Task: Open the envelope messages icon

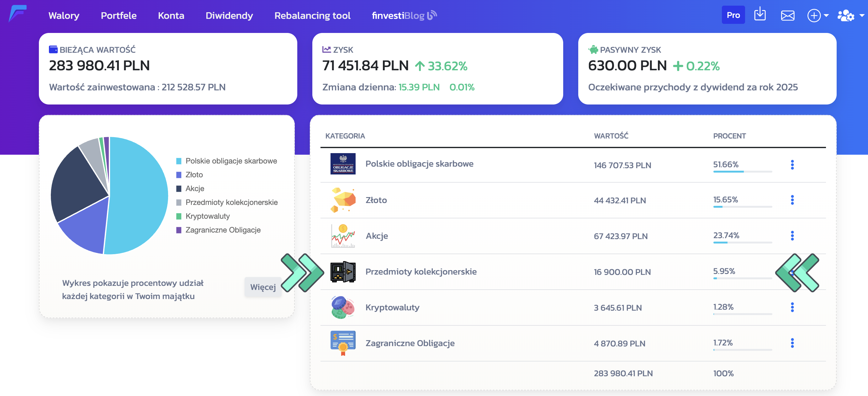Action: click(787, 15)
